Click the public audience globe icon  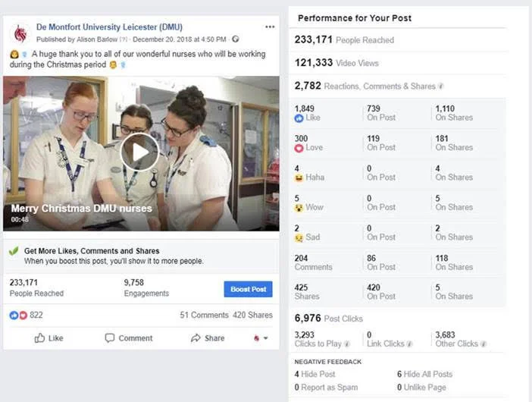236,39
